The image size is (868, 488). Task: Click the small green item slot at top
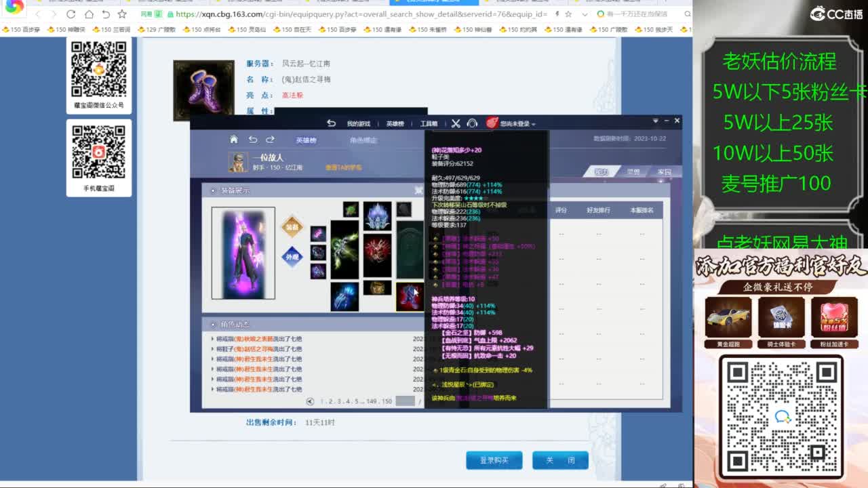pyautogui.click(x=351, y=209)
